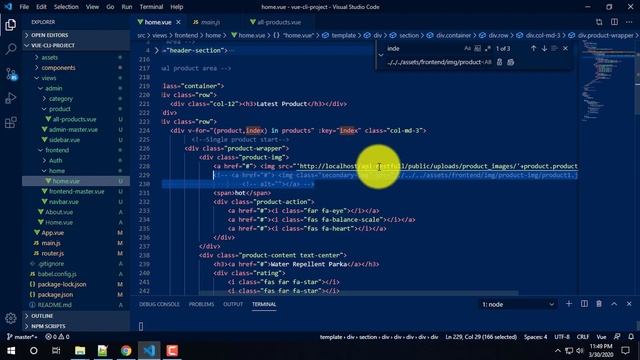The height and width of the screenshot is (360, 640).
Task: Switch to the main.js tab
Action: click(x=210, y=22)
